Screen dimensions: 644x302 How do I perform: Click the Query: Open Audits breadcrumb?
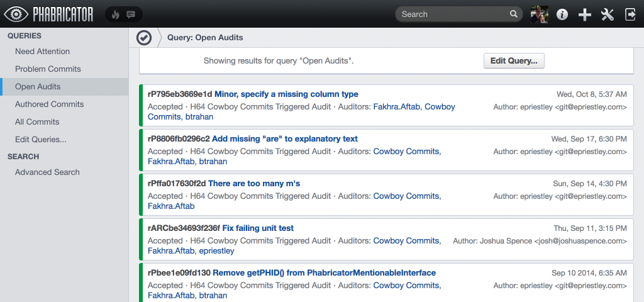tap(205, 38)
